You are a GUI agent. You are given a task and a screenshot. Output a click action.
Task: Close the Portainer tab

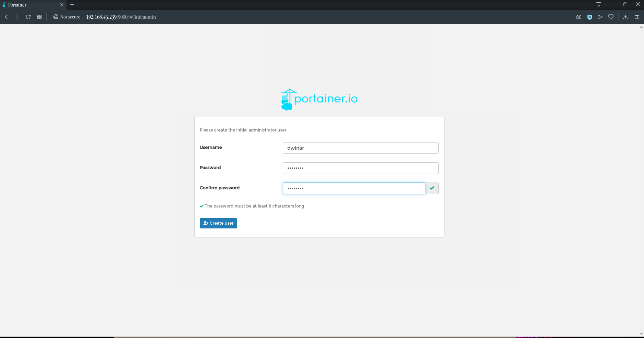[x=62, y=5]
